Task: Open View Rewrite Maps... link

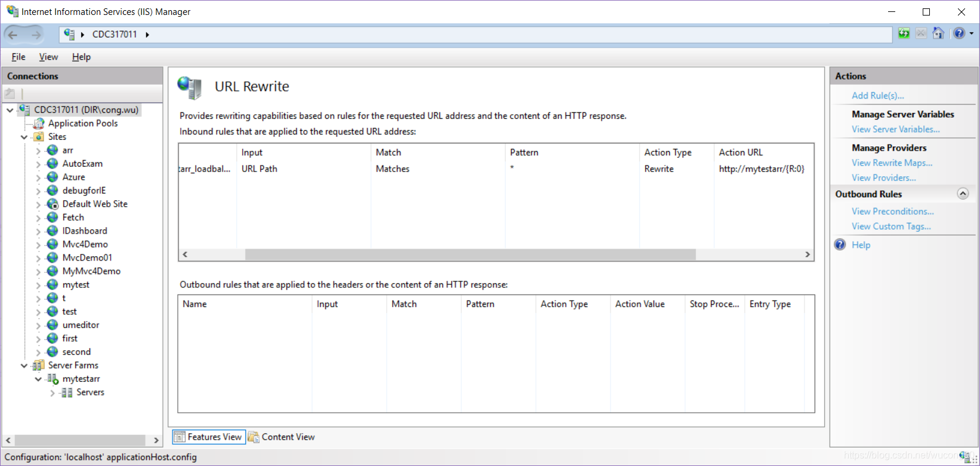Action: click(892, 163)
